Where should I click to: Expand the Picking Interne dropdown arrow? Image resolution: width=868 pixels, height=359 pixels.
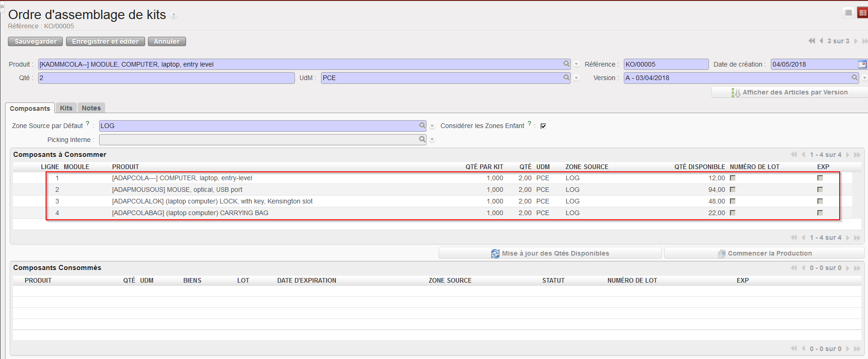click(x=432, y=140)
